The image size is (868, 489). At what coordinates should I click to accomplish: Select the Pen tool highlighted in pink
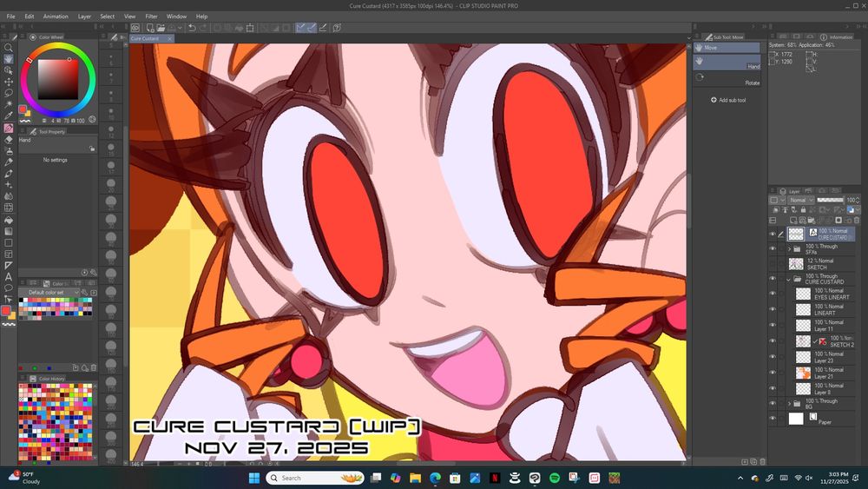tap(9, 128)
